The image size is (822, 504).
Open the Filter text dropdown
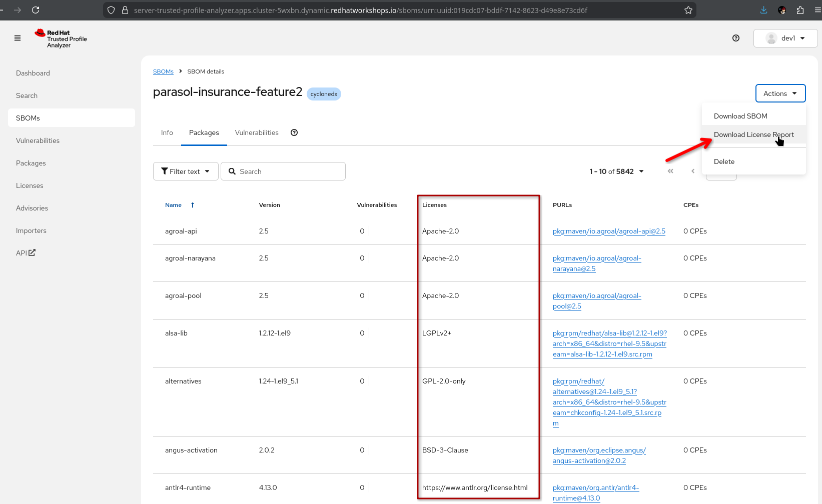(185, 171)
